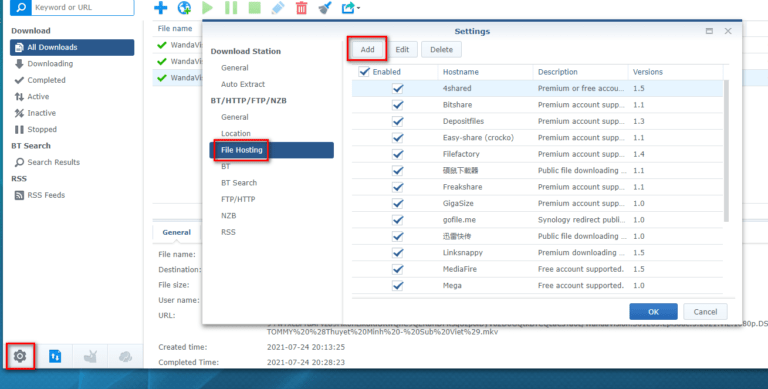Uncheck the Freakshare enabled checkbox

(398, 187)
